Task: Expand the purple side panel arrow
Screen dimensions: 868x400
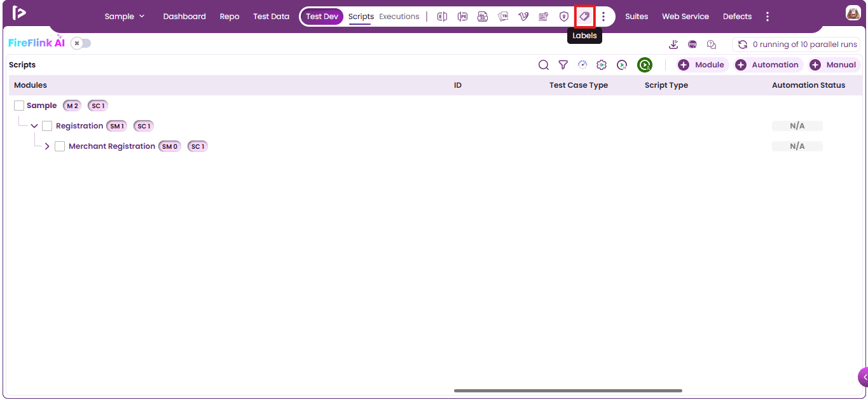Action: coord(864,377)
